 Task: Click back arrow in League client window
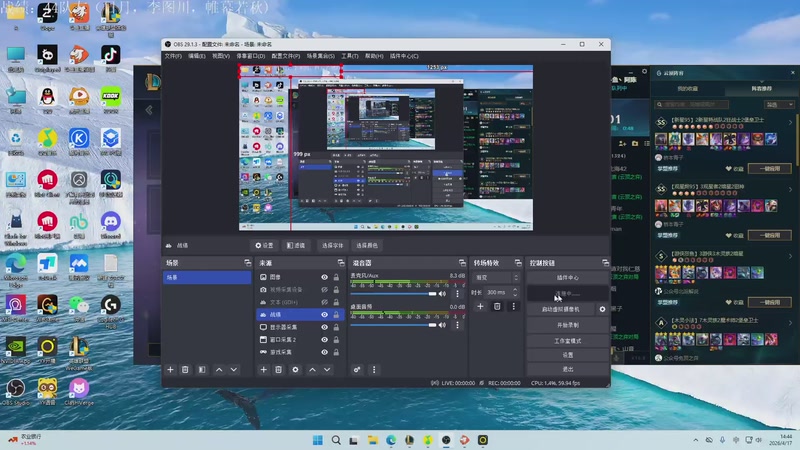tap(149, 110)
